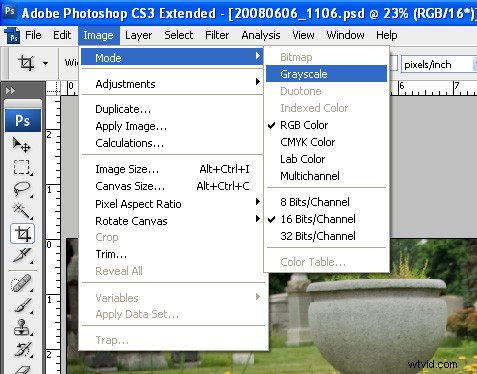Click the ruler origin corner box
The width and height of the screenshot is (477, 374).
point(53,88)
